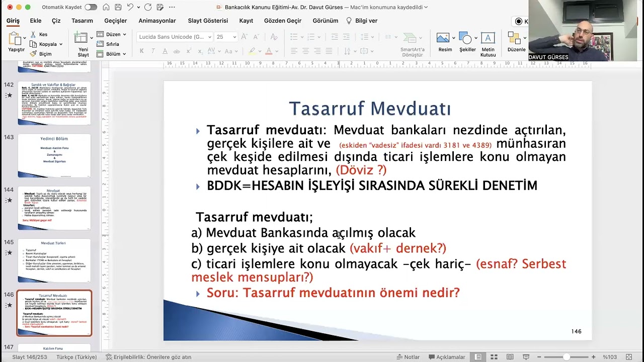This screenshot has height=362, width=644.
Task: Apply superscript x² formatting
Action: tap(188, 51)
